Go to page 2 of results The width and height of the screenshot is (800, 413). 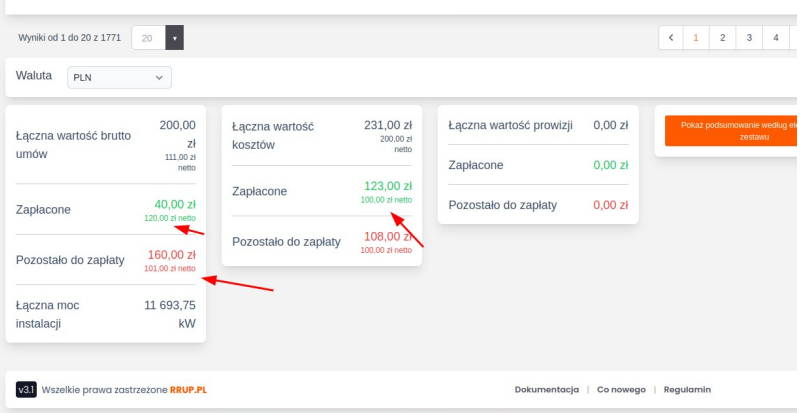coord(722,38)
